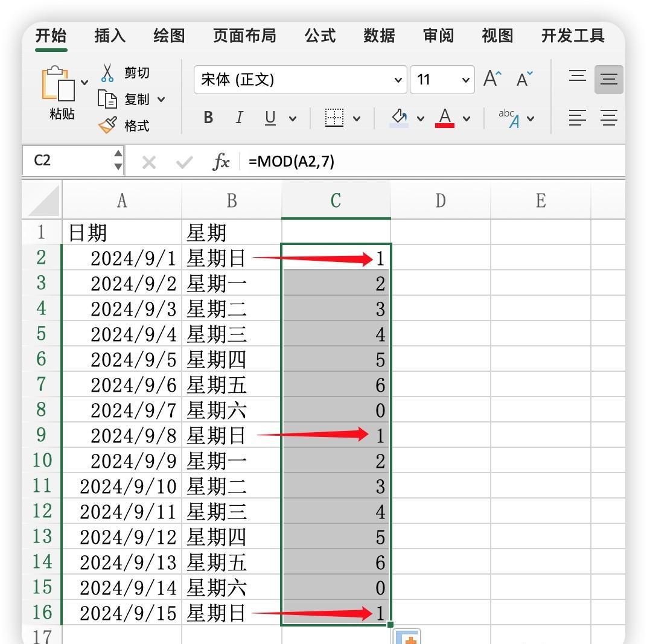Viewport: 647px width, 644px height.
Task: Switch to the 开始 tab
Action: [x=51, y=36]
